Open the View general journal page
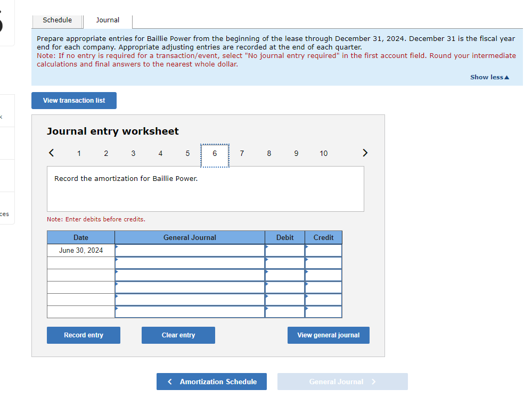The image size is (532, 414). pyautogui.click(x=328, y=335)
